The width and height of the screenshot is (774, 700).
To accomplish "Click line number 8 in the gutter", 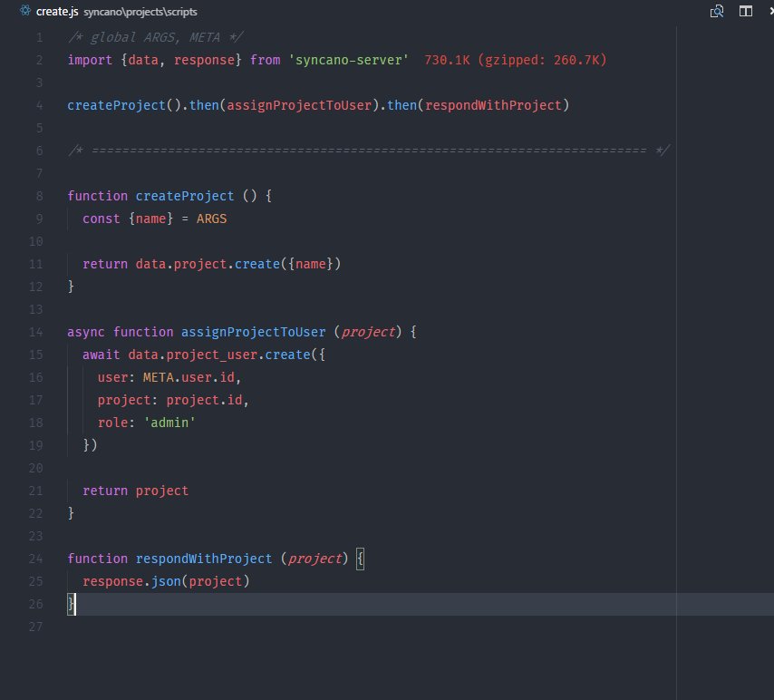I will click(x=39, y=196).
